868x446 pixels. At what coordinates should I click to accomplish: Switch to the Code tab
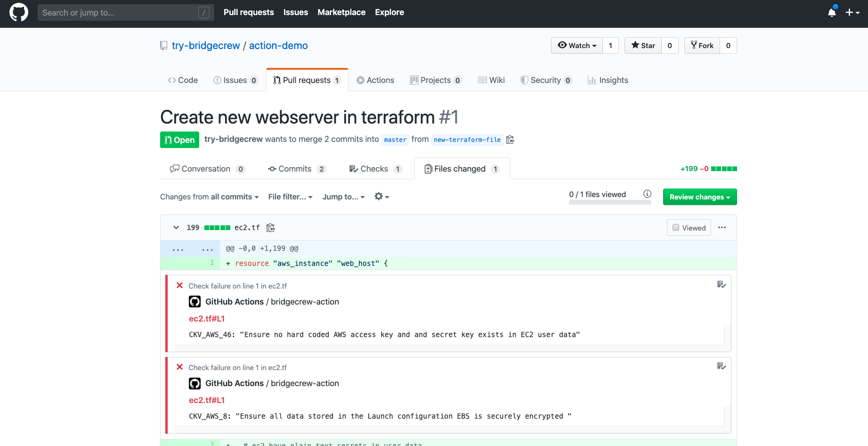[x=183, y=80]
